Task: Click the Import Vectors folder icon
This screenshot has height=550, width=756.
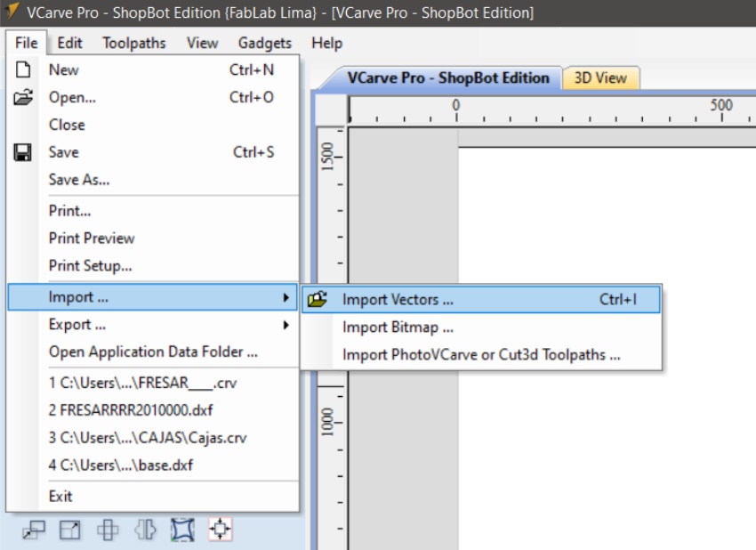Action: pyautogui.click(x=318, y=300)
